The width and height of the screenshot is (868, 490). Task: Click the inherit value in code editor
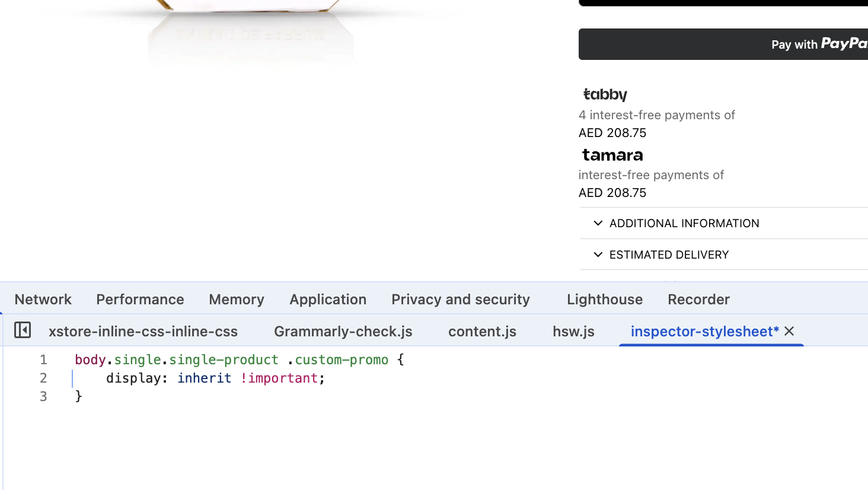tap(204, 378)
